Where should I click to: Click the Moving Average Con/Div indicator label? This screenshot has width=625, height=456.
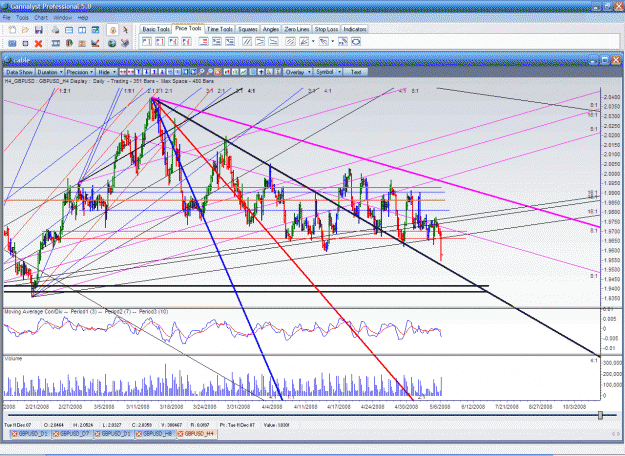coord(86,312)
